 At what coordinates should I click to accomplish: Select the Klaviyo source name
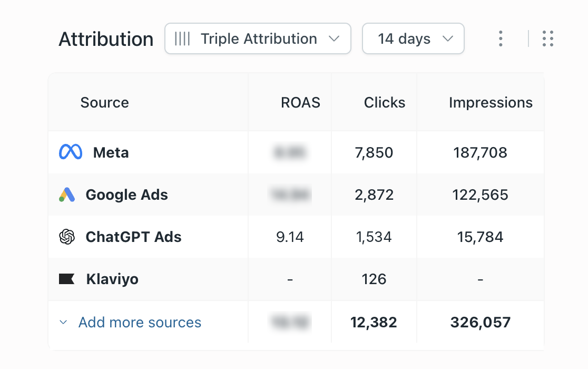tap(113, 279)
